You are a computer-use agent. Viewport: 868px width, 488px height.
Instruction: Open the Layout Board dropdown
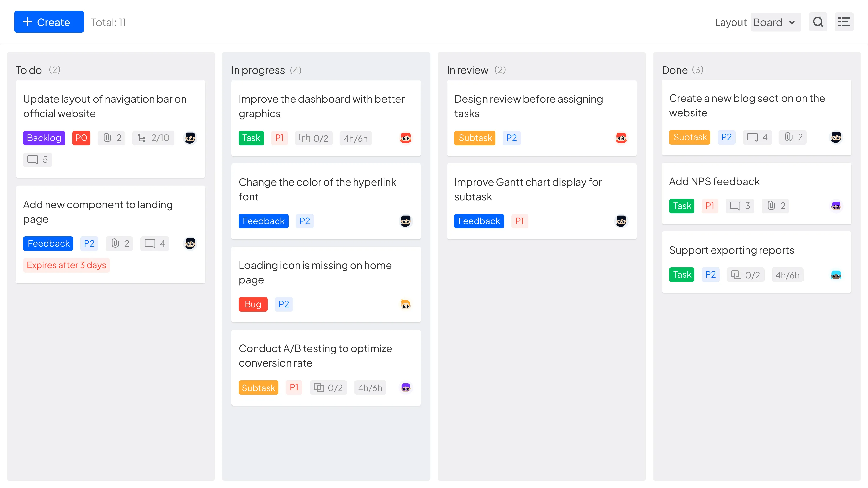775,22
